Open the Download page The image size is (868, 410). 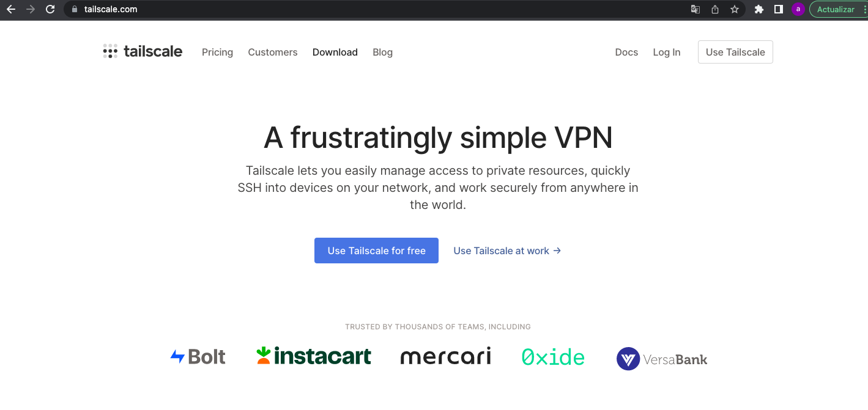pyautogui.click(x=335, y=53)
